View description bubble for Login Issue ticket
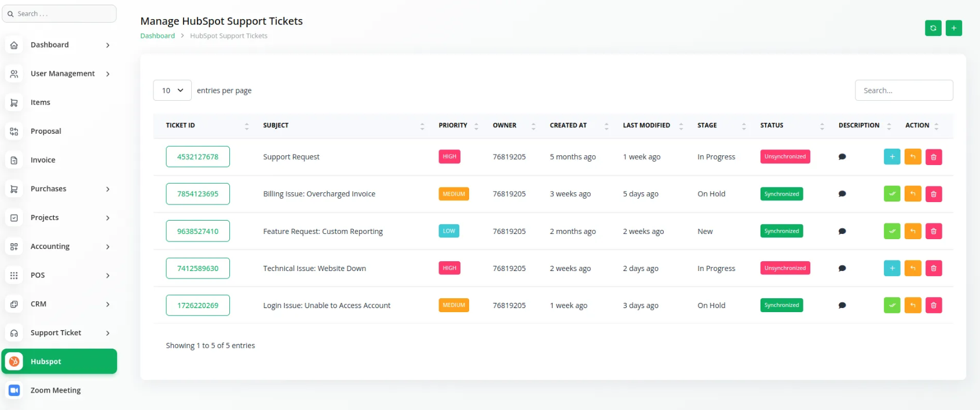 [842, 305]
